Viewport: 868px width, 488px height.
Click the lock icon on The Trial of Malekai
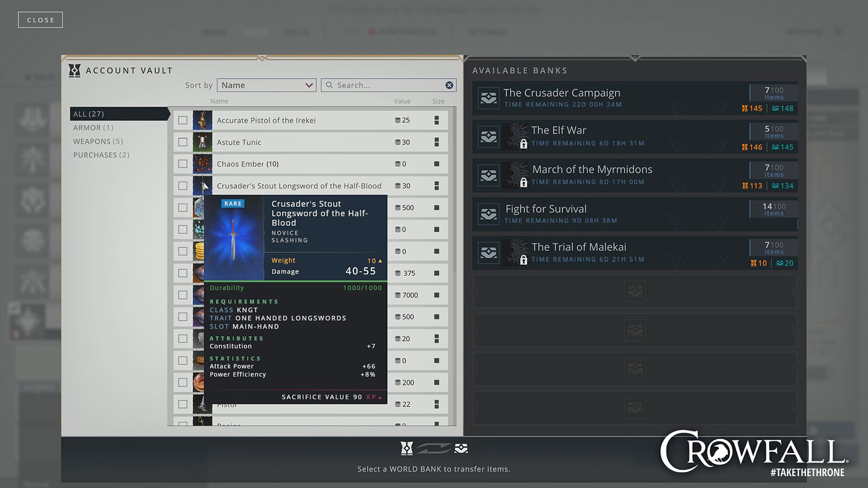[524, 260]
